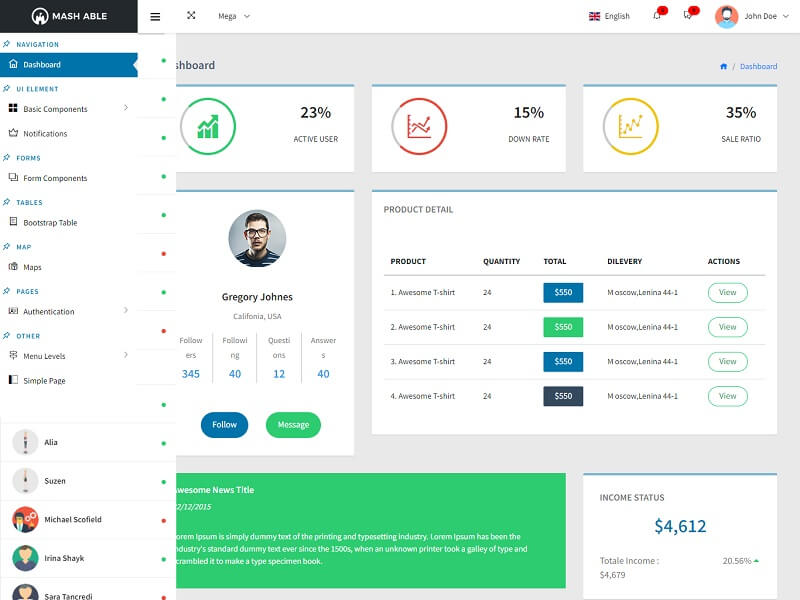
Task: Open the notifications bell icon
Action: pyautogui.click(x=657, y=16)
